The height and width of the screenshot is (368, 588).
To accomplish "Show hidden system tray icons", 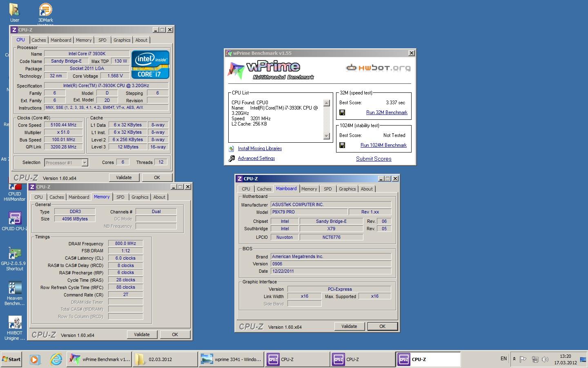I will (x=514, y=359).
